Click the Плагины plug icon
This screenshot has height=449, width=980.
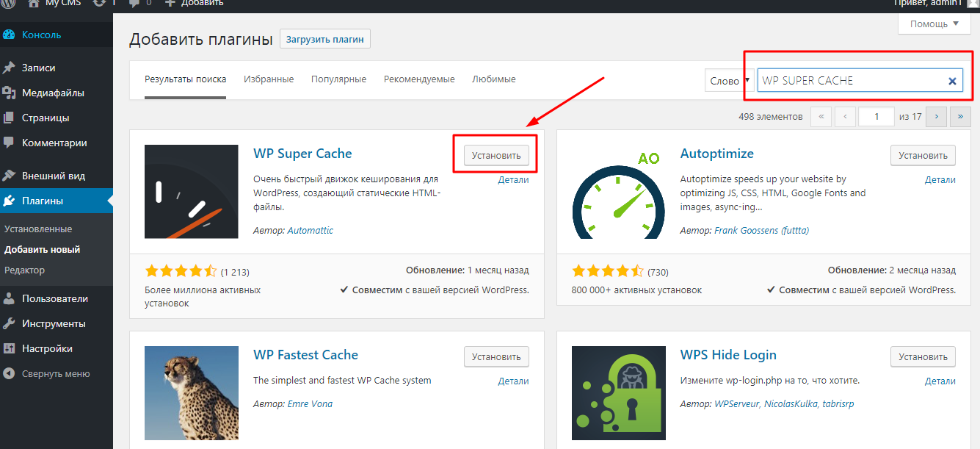(x=10, y=201)
